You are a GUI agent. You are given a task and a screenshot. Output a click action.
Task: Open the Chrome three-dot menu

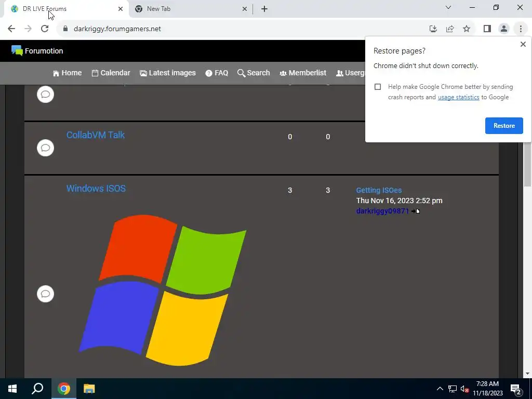[521, 29]
